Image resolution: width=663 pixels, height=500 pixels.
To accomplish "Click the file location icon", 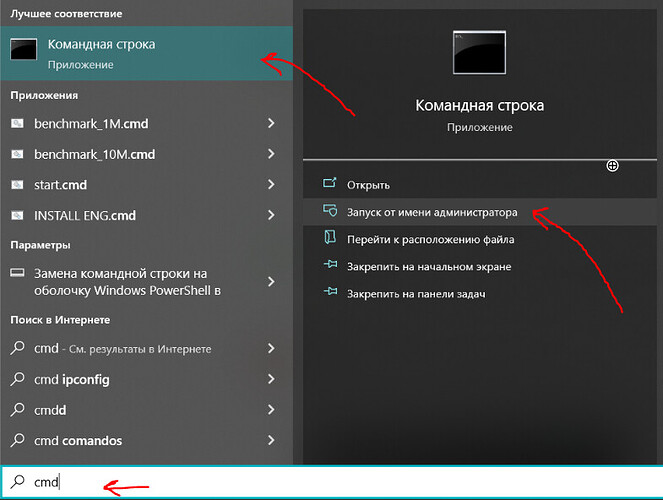I will 329,239.
